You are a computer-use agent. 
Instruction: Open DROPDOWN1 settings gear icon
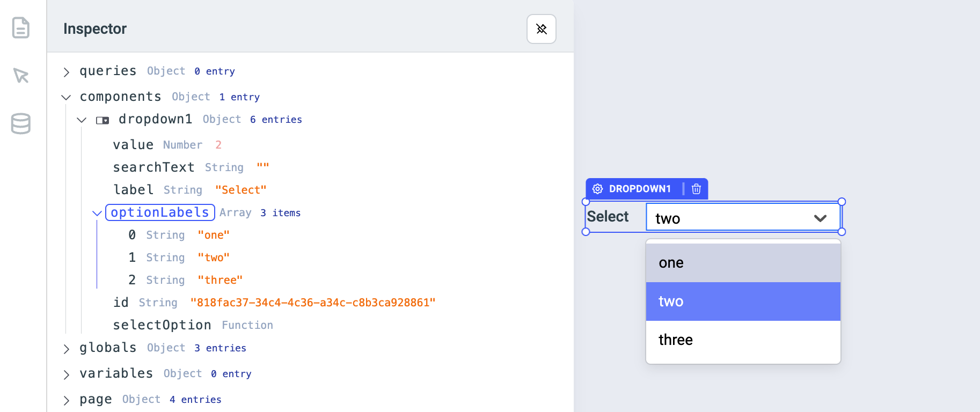pos(597,189)
